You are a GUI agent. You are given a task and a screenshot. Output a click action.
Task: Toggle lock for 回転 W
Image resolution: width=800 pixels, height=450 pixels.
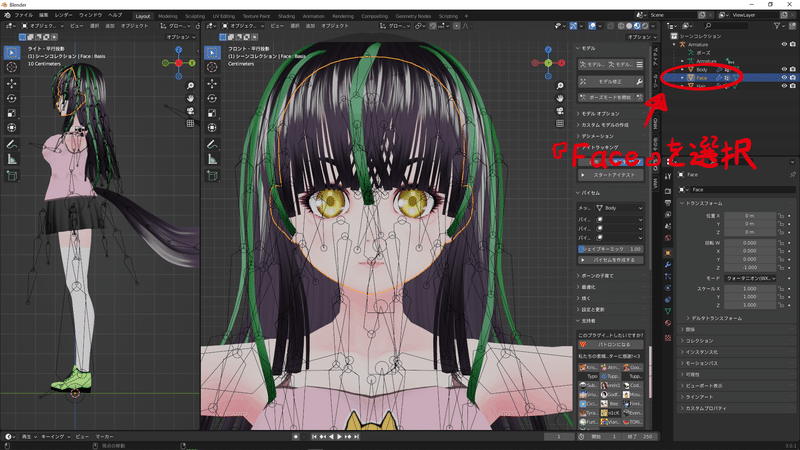click(781, 243)
